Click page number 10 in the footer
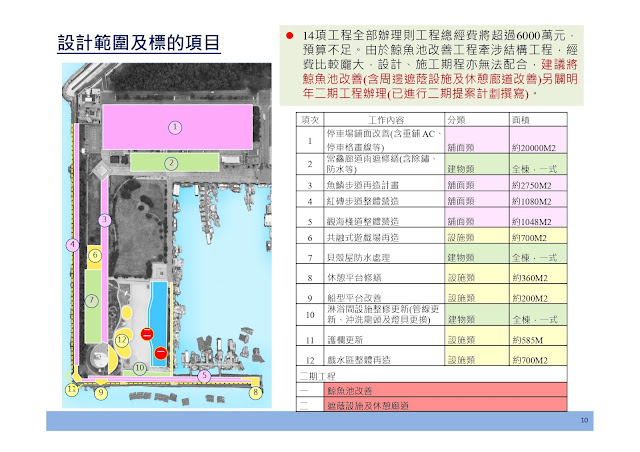640x452 pixels. [x=584, y=420]
